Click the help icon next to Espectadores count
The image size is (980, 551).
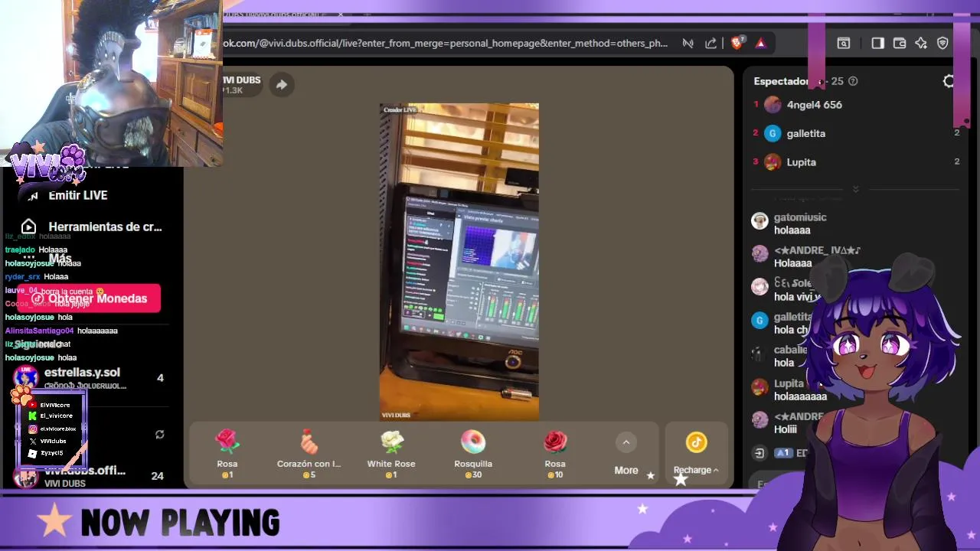pos(853,81)
